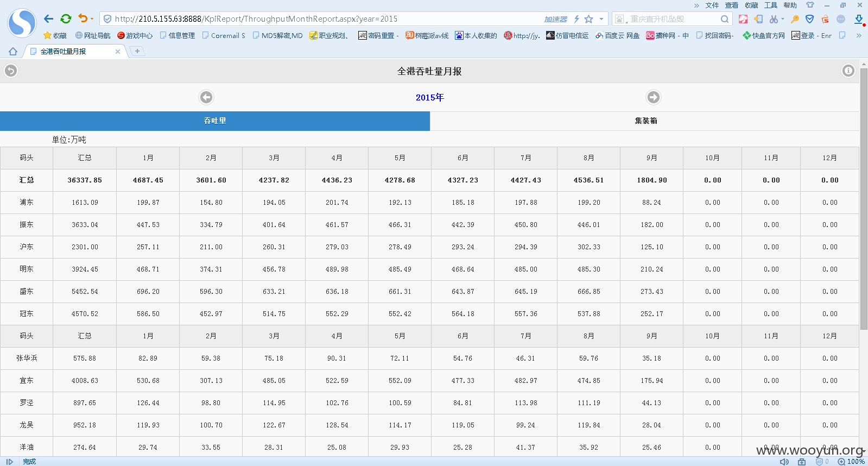Click the orange shopping bag icon

tap(825, 19)
